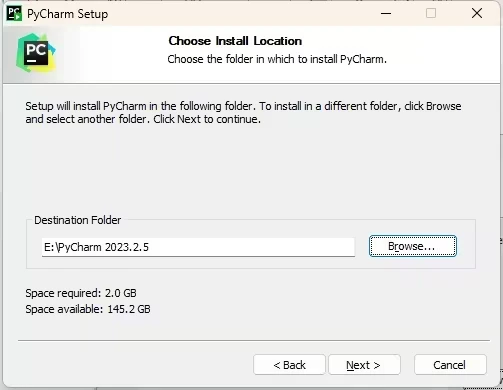Click the greyed-out maximize window button
Image resolution: width=503 pixels, height=390 pixels.
[x=431, y=14]
